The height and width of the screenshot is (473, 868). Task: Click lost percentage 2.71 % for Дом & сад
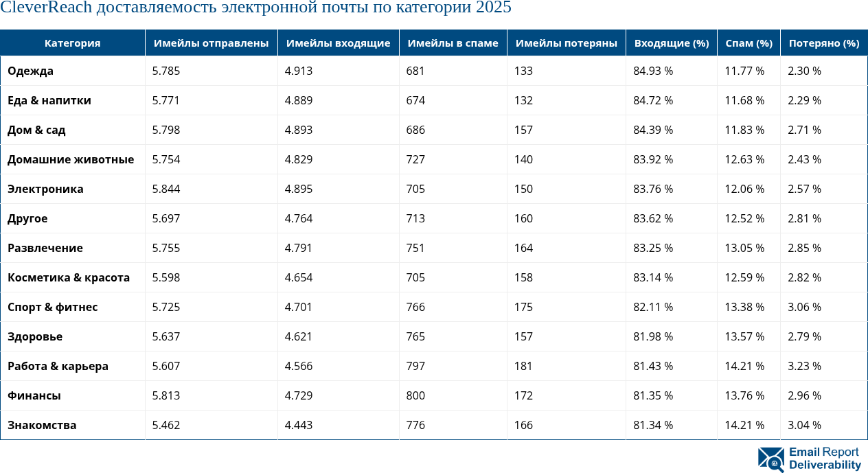pos(805,130)
